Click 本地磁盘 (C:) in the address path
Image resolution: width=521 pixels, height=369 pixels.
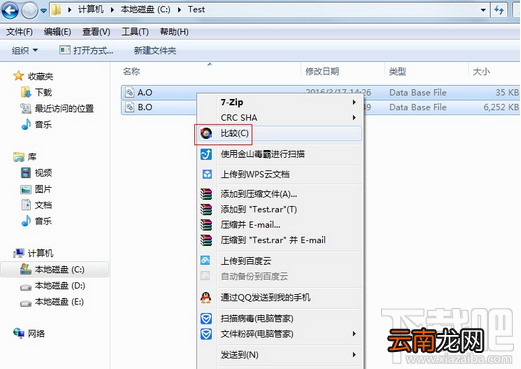(145, 10)
